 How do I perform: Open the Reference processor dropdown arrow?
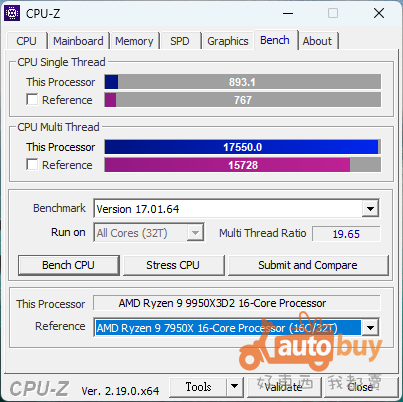click(x=370, y=328)
